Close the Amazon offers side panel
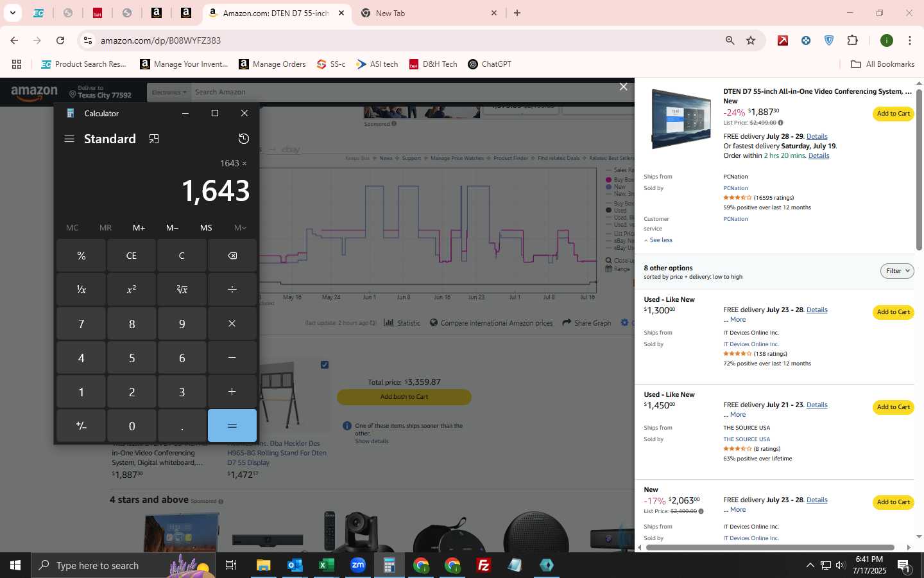Screen dimensions: 924x578 coord(623,87)
